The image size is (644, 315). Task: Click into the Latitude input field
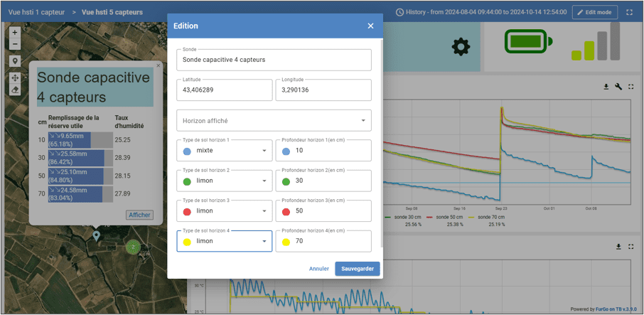pyautogui.click(x=224, y=91)
